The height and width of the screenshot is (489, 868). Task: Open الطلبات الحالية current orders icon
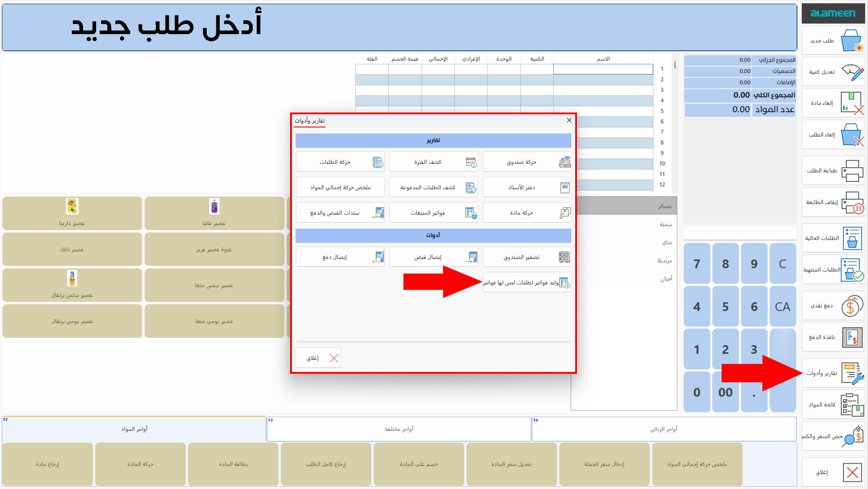(852, 238)
